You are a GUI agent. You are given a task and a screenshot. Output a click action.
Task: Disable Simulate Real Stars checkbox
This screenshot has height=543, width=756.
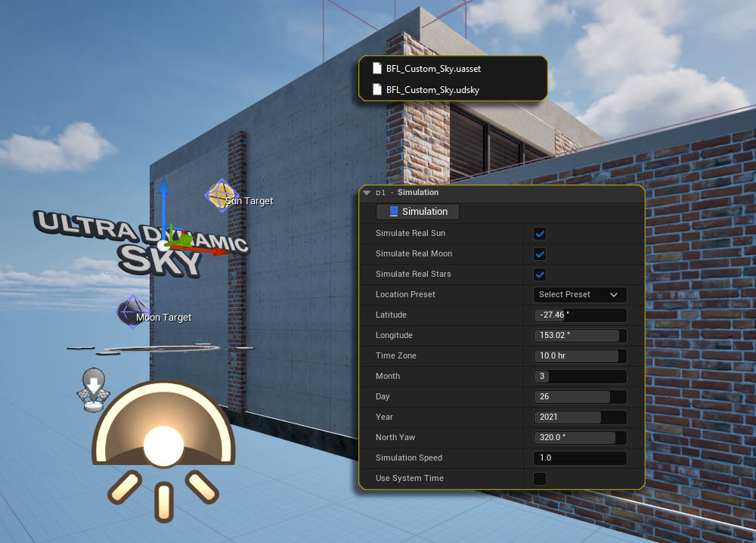tap(540, 275)
